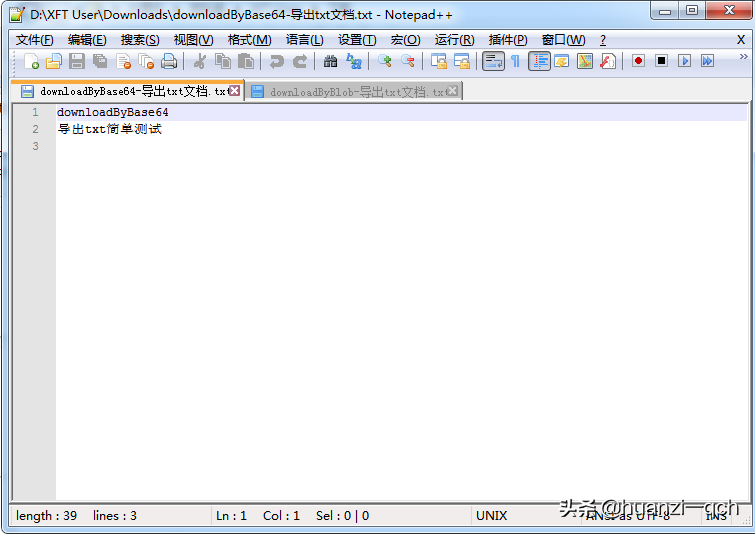Screen dimensions: 755x534
Task: Toggle synchronized vertical scrolling icon
Action: coord(439,61)
